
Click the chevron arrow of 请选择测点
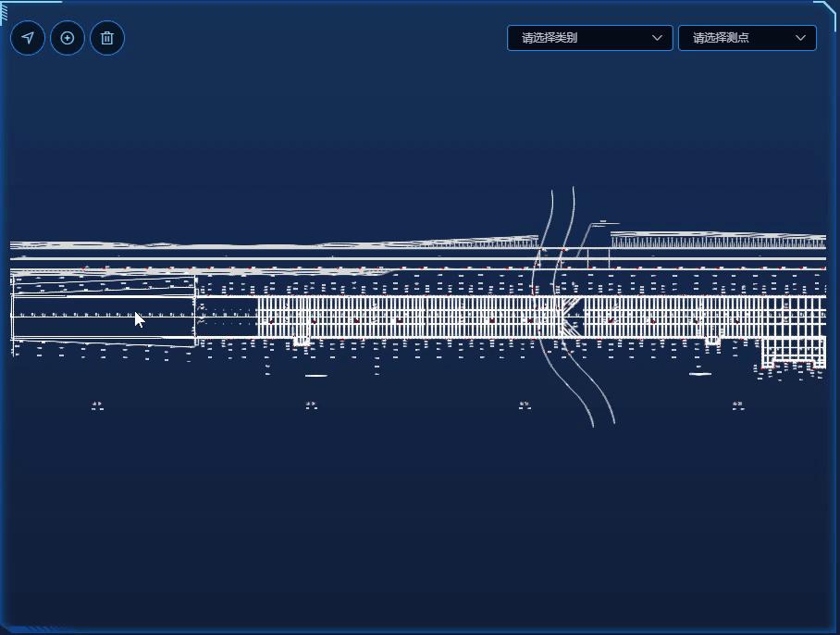click(x=800, y=38)
